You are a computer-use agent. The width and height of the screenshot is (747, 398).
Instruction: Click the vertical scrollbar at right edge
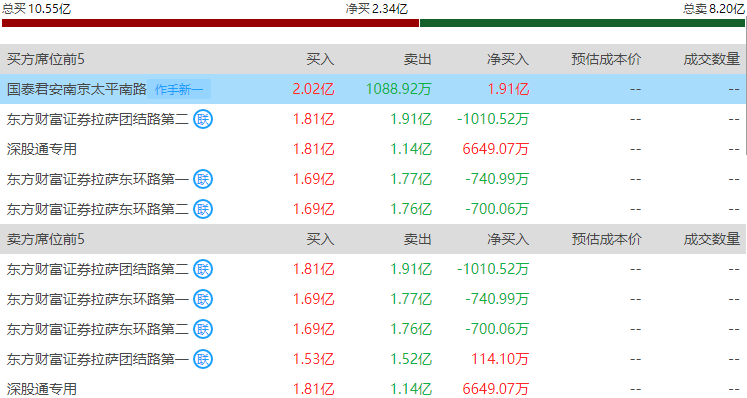tap(746, 86)
